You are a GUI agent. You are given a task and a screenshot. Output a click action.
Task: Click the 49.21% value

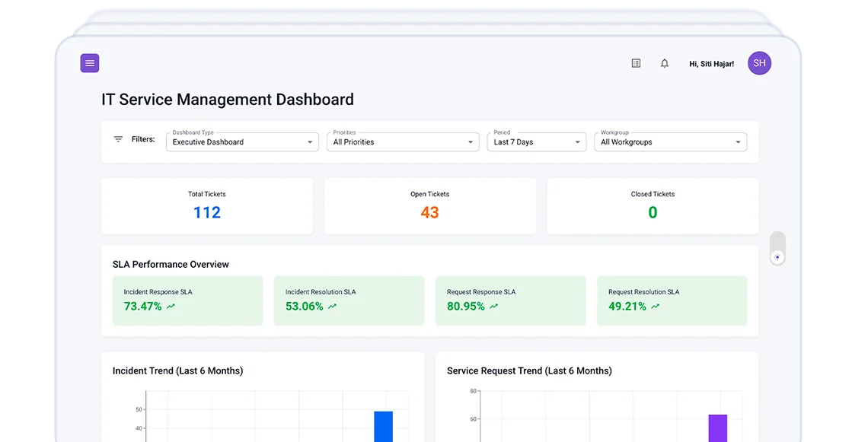tap(627, 307)
